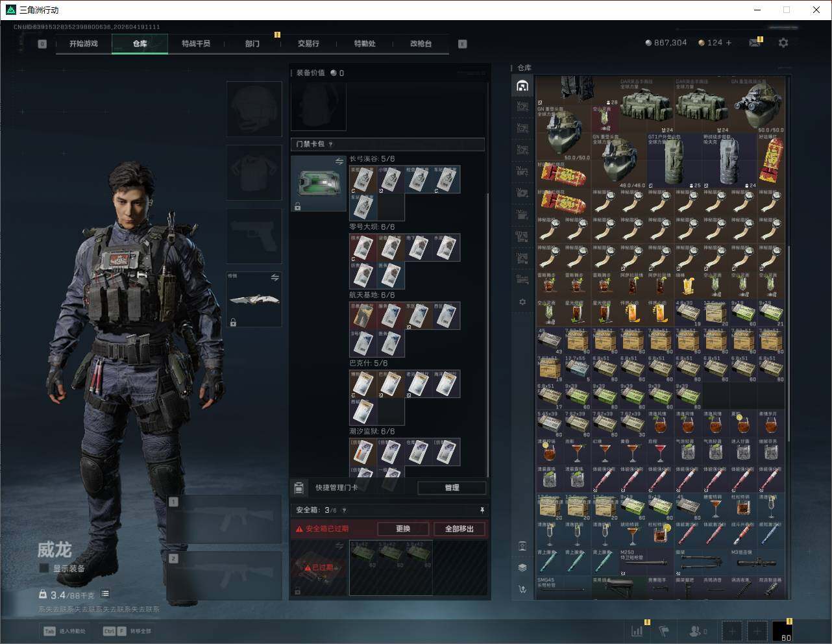The image size is (832, 644).
Task: Click the 潮汐监狱: 6/6 keycard header
Action: pos(372,432)
